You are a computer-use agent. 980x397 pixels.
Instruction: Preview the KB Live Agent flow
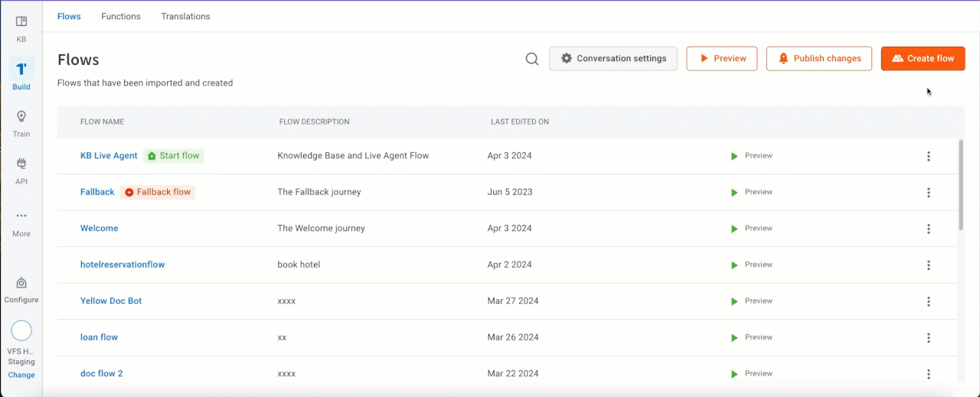click(x=751, y=156)
